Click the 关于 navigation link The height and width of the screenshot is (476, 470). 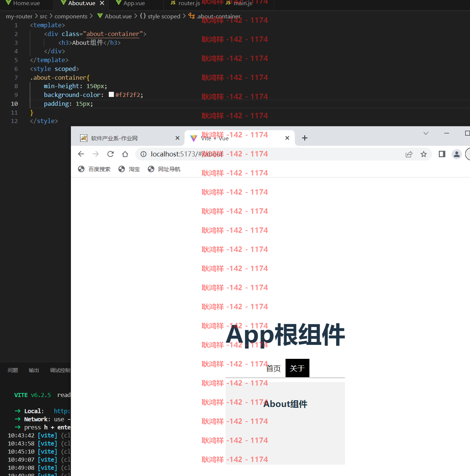click(297, 368)
